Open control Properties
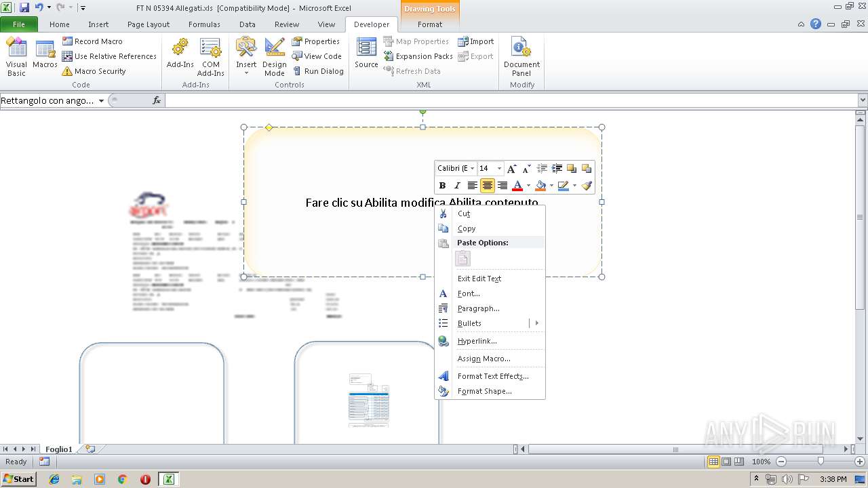 pyautogui.click(x=316, y=41)
